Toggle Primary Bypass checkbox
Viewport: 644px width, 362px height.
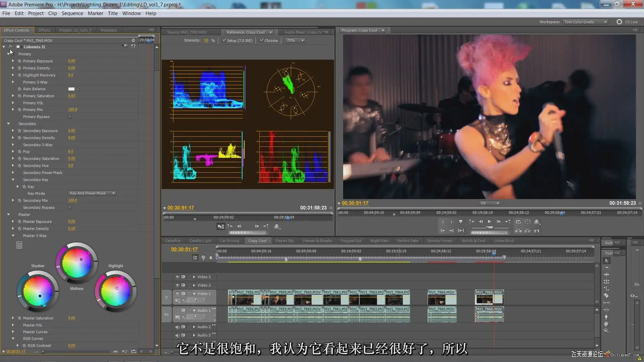[x=70, y=117]
